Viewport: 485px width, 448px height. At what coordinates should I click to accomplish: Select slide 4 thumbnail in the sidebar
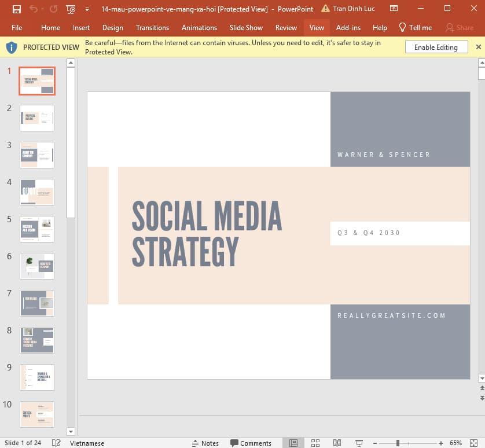pyautogui.click(x=36, y=192)
